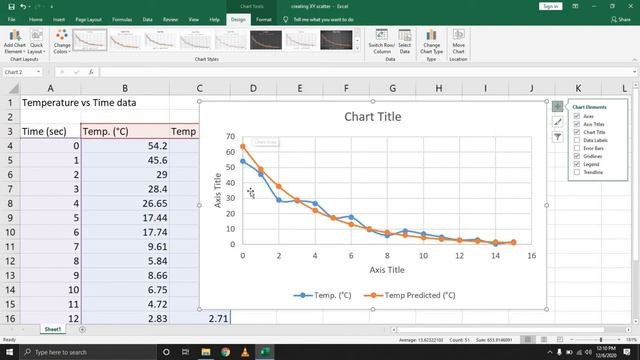Toggle the Gridlines checkbox
The image size is (640, 360).
[x=577, y=156]
